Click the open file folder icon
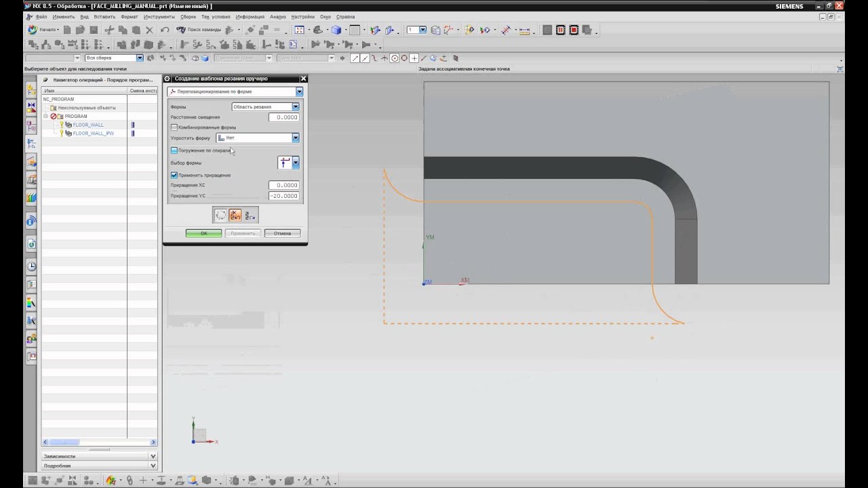Screen dimensions: 868x488 point(80,30)
